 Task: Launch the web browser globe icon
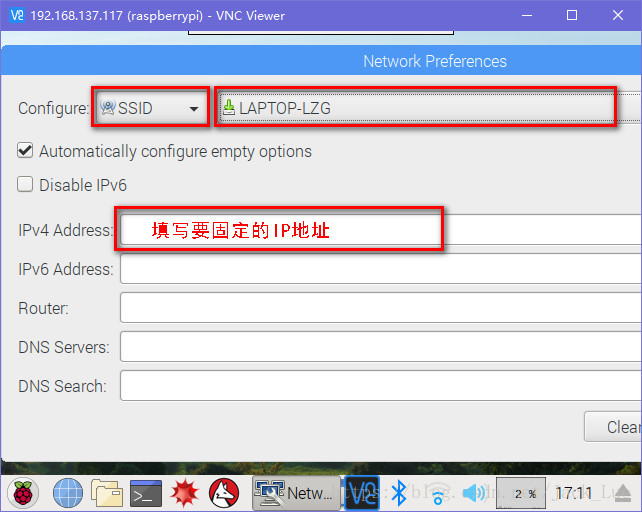68,493
